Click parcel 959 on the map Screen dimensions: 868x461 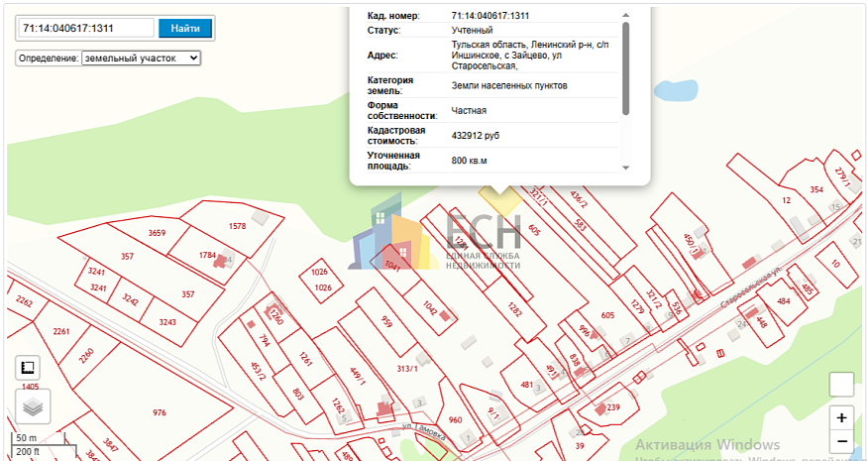(386, 322)
